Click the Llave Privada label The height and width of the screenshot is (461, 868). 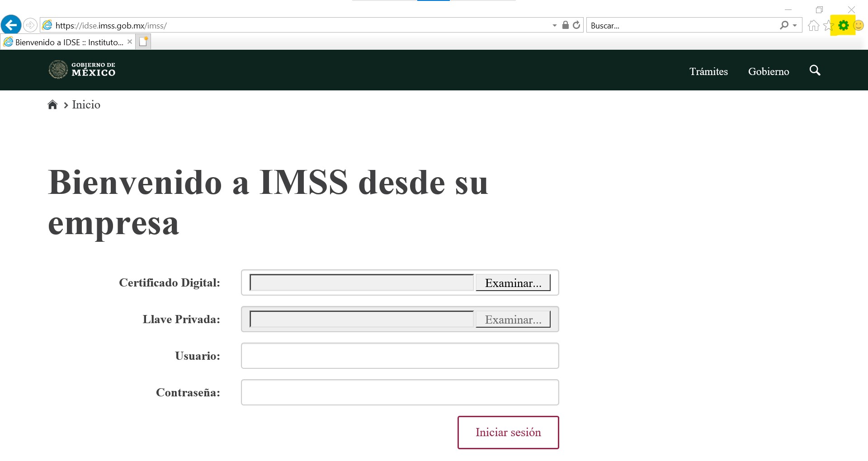[x=181, y=319]
